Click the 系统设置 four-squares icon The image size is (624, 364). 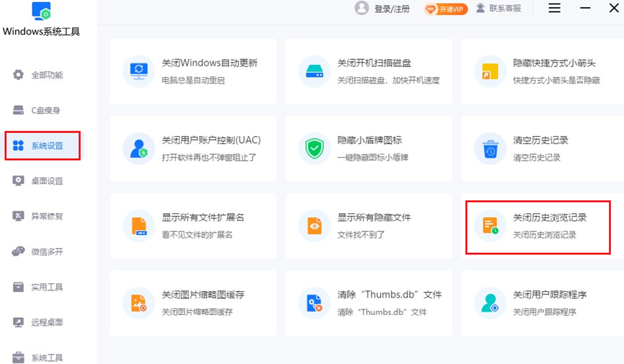pos(18,146)
